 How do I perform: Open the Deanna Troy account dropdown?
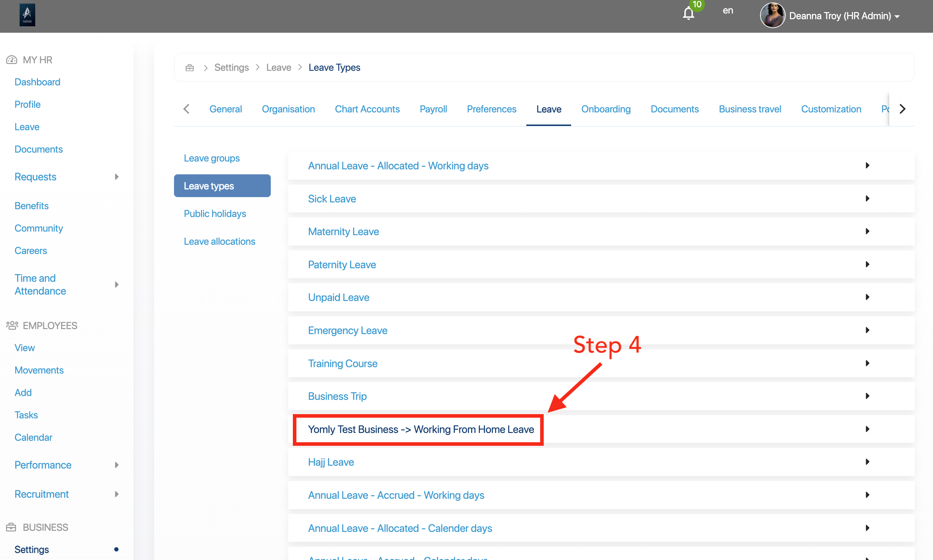(x=897, y=16)
